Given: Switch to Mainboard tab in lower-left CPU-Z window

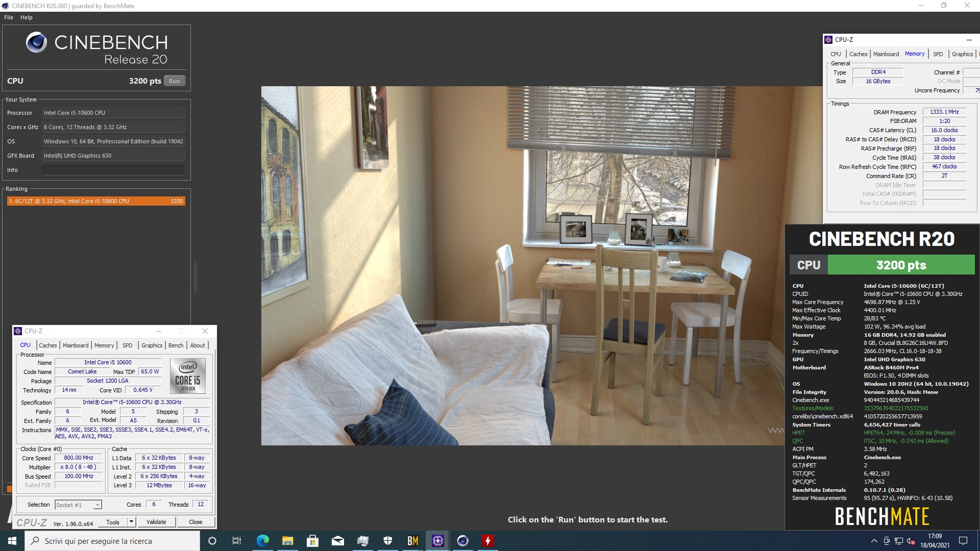Looking at the screenshot, I should tap(76, 345).
